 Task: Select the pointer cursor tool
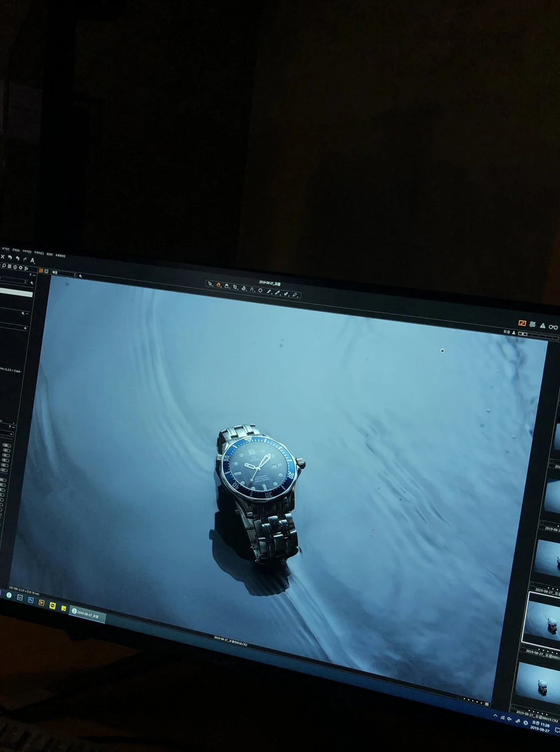[210, 283]
